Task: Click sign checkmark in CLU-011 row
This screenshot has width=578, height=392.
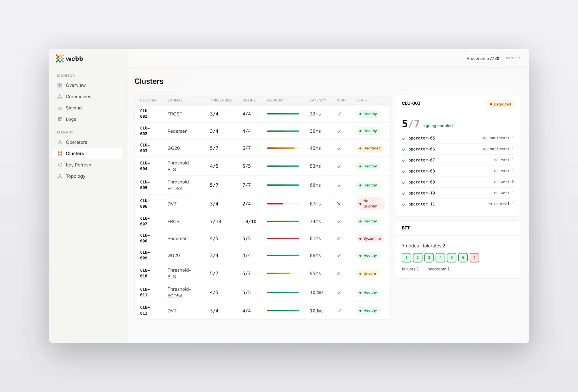Action: pyautogui.click(x=339, y=293)
